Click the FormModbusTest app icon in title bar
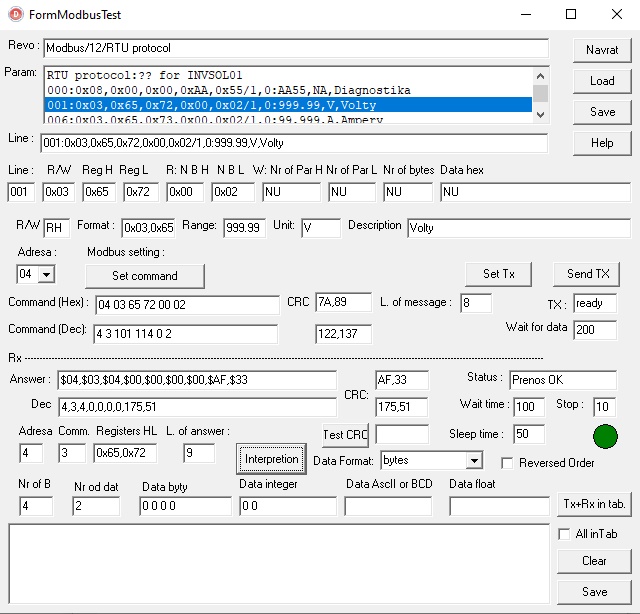The width and height of the screenshot is (640, 614). tap(16, 15)
